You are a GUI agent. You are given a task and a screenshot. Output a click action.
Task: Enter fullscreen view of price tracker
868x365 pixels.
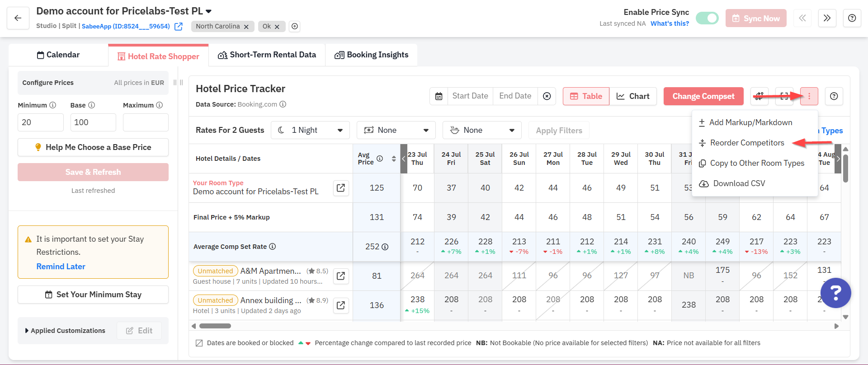784,96
